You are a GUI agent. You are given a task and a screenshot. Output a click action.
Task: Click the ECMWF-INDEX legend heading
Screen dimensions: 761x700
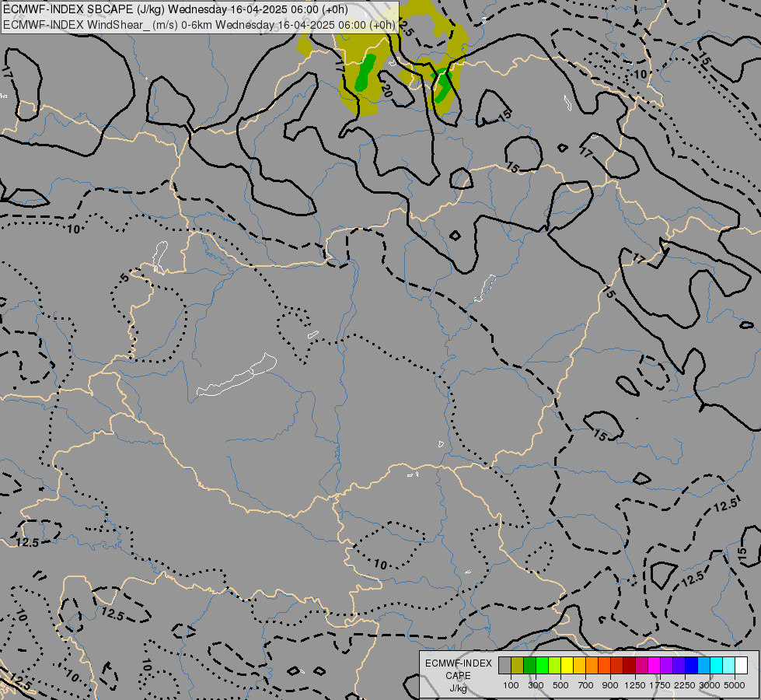(x=458, y=663)
